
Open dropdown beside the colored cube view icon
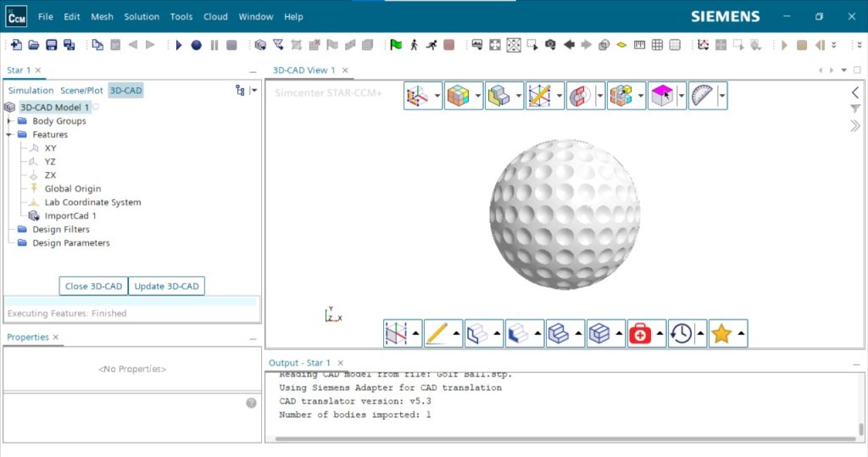pos(477,96)
